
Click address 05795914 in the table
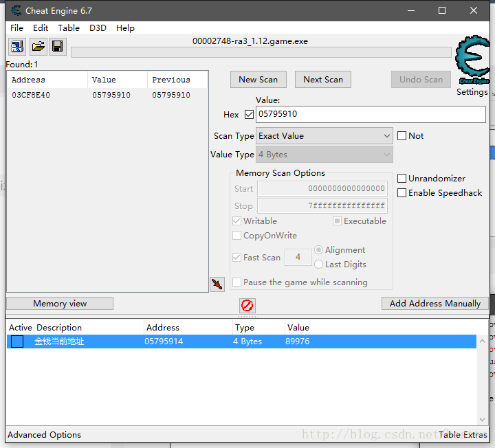click(x=164, y=341)
